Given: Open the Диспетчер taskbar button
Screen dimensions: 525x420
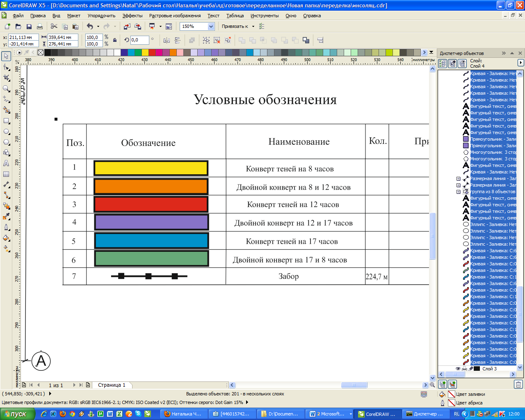Looking at the screenshot, I should (x=425, y=414).
